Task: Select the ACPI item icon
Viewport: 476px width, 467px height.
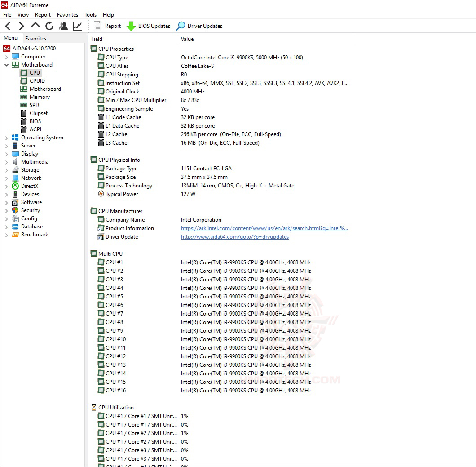Action: click(x=24, y=129)
